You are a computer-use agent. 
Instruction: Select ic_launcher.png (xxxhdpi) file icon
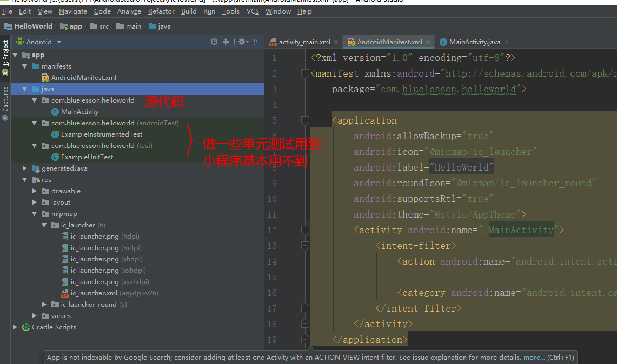click(x=64, y=282)
